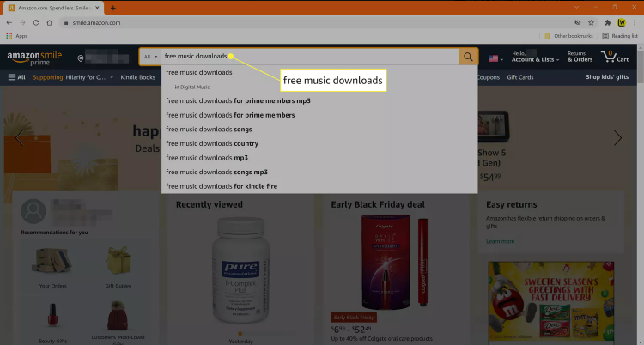The width and height of the screenshot is (644, 345).
Task: Open the shopping Cart icon
Action: pyautogui.click(x=615, y=57)
